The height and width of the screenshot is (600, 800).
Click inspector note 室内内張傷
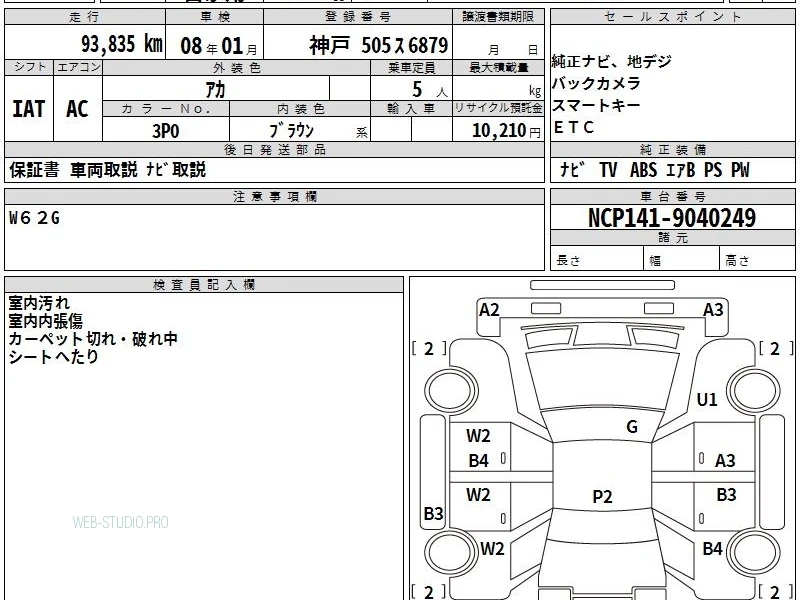(x=45, y=321)
